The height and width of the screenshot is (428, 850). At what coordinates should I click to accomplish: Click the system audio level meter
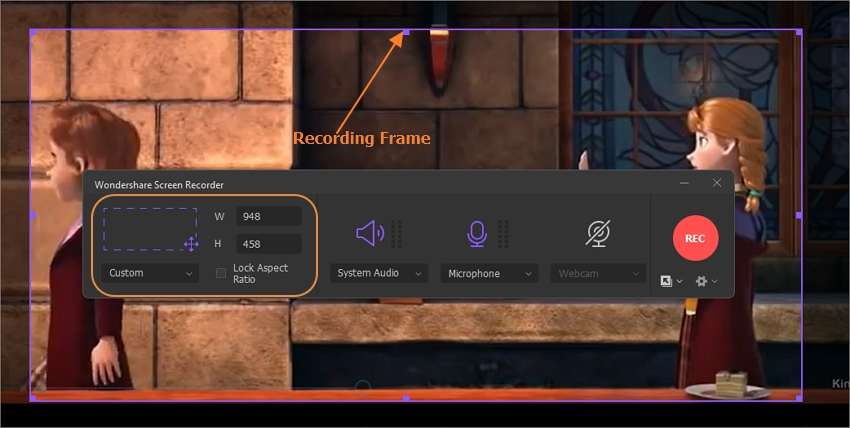396,234
